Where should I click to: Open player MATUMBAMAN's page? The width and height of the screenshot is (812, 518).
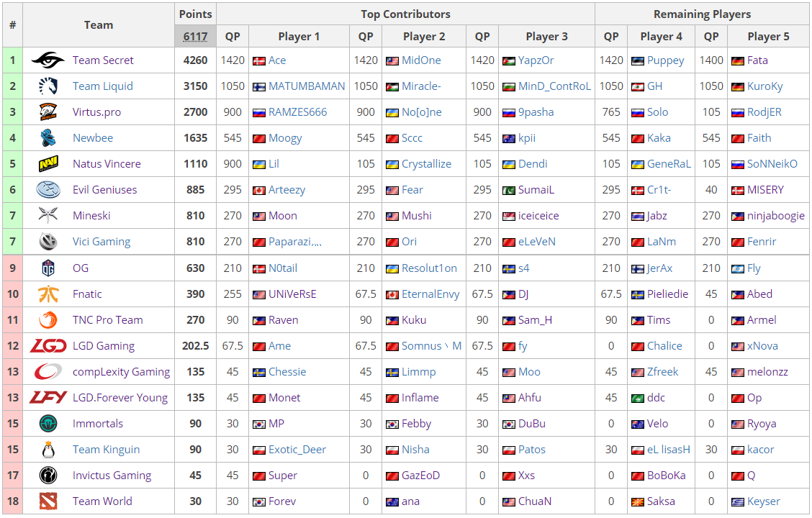pyautogui.click(x=307, y=86)
